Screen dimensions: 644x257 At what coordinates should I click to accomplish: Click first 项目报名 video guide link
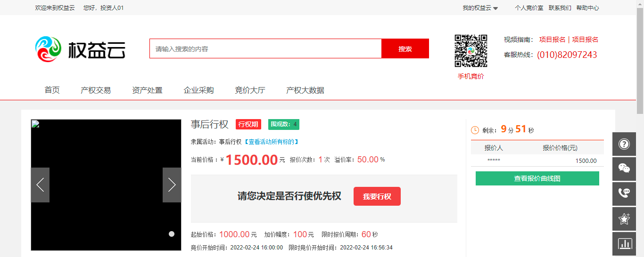click(553, 40)
